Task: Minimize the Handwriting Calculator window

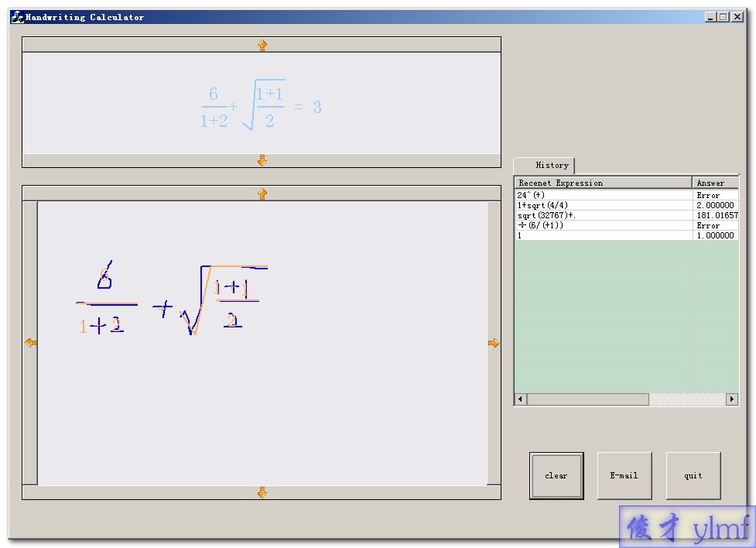Action: [710, 17]
